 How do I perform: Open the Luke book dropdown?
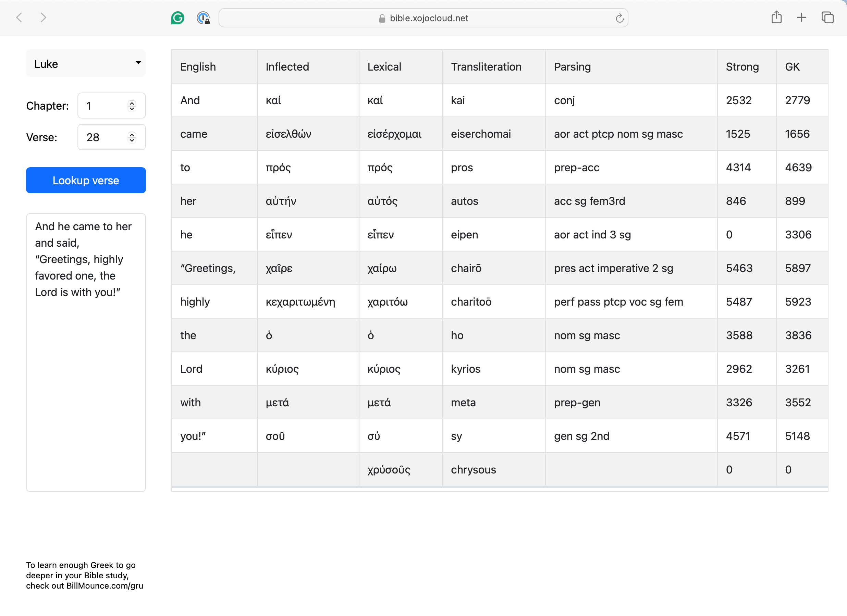point(86,63)
